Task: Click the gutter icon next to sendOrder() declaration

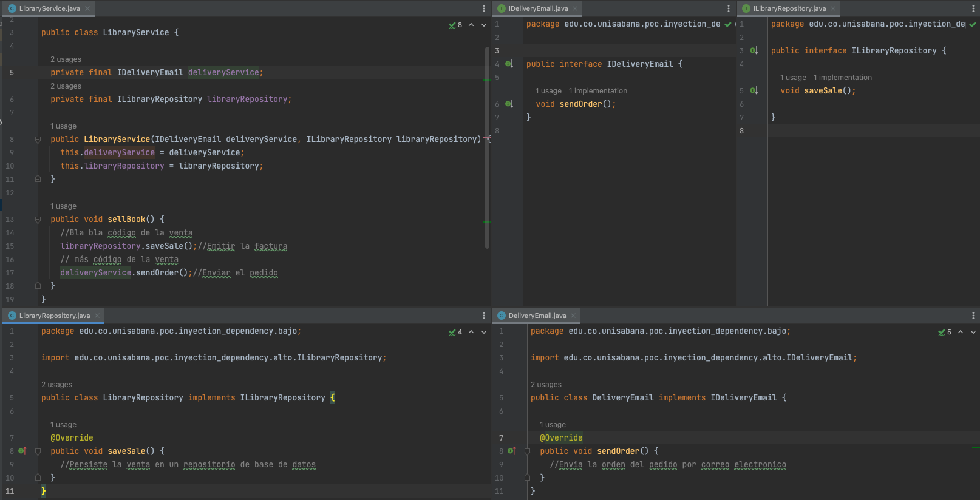Action: click(x=509, y=104)
